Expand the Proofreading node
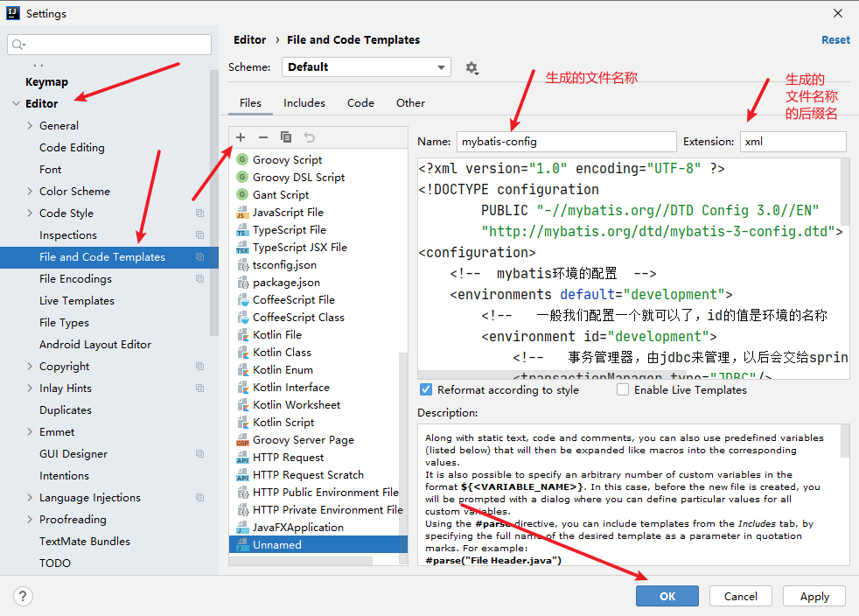This screenshot has width=859, height=616. (x=30, y=520)
